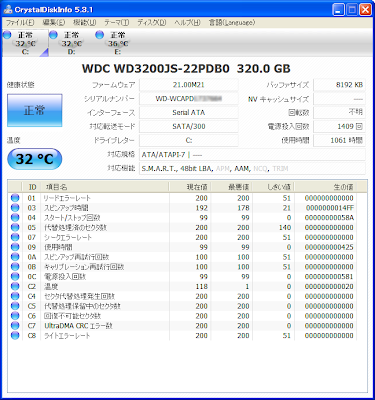Screen dimensions: 375x400
Task: Click current value 118 in row C2
Action: coord(202,286)
